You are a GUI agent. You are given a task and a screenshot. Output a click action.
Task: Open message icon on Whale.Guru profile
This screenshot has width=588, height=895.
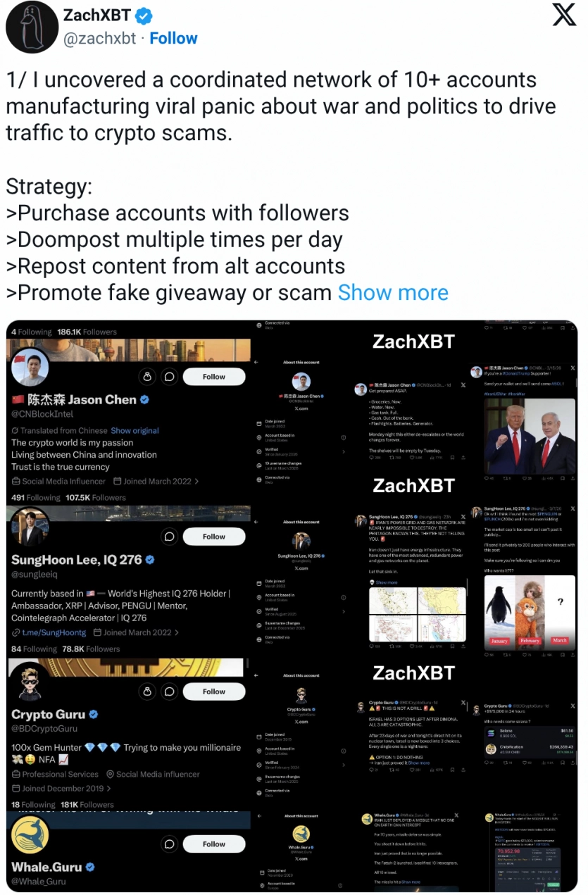[170, 844]
